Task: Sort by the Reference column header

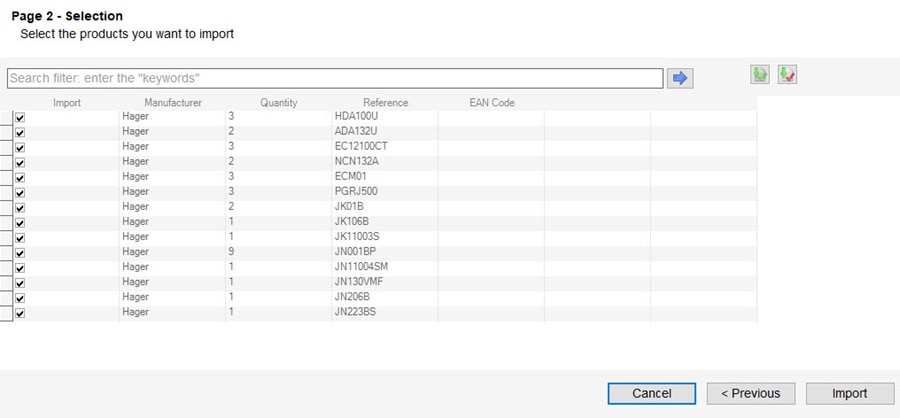Action: pos(385,103)
